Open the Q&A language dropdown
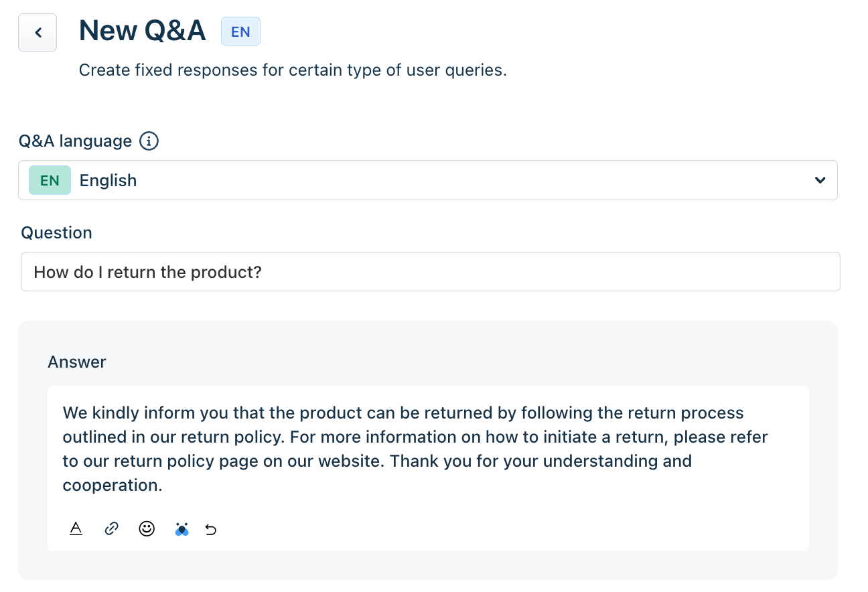This screenshot has width=868, height=592. pyautogui.click(x=427, y=180)
